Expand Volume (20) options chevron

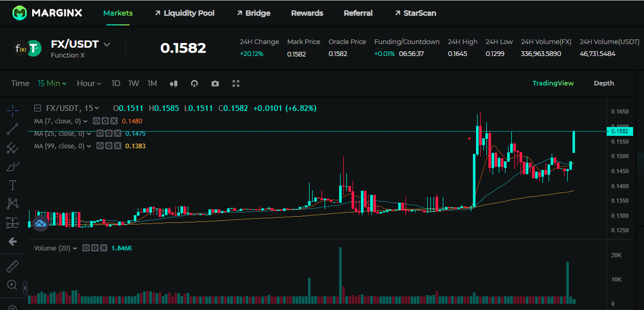[75, 248]
